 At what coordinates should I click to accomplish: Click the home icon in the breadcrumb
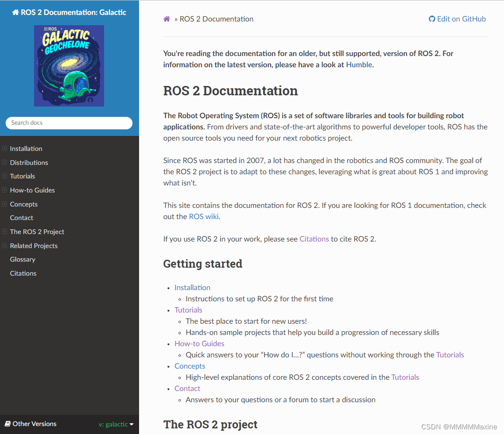click(167, 19)
